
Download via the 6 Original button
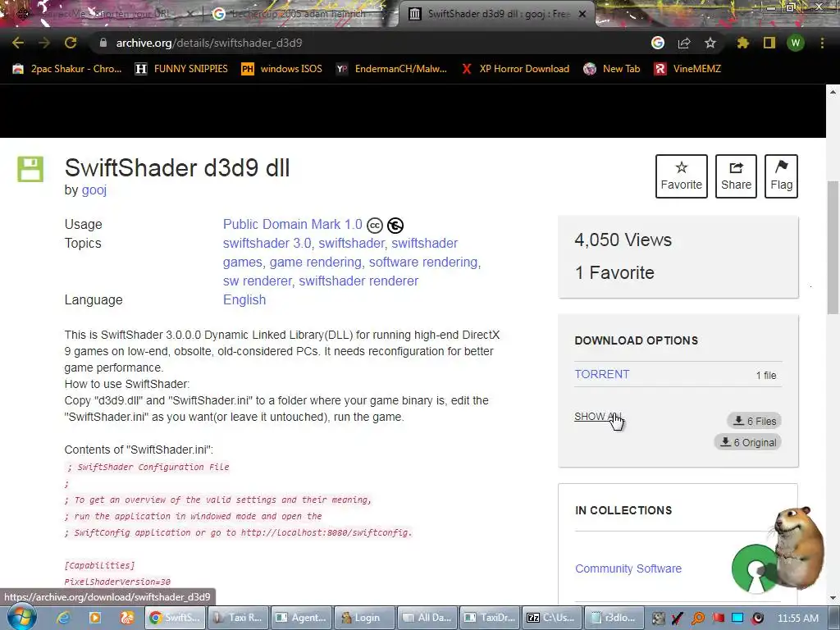[748, 442]
